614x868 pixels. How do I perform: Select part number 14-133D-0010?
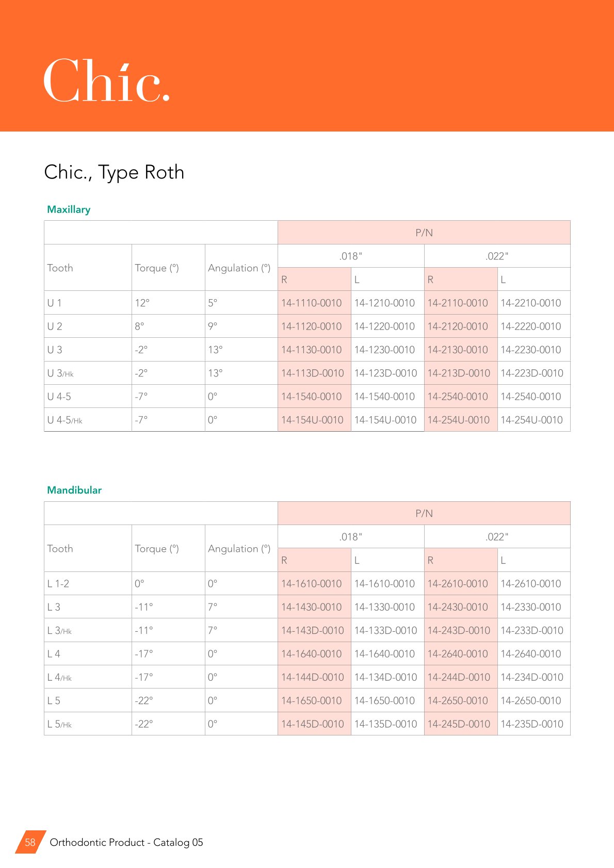click(x=385, y=630)
